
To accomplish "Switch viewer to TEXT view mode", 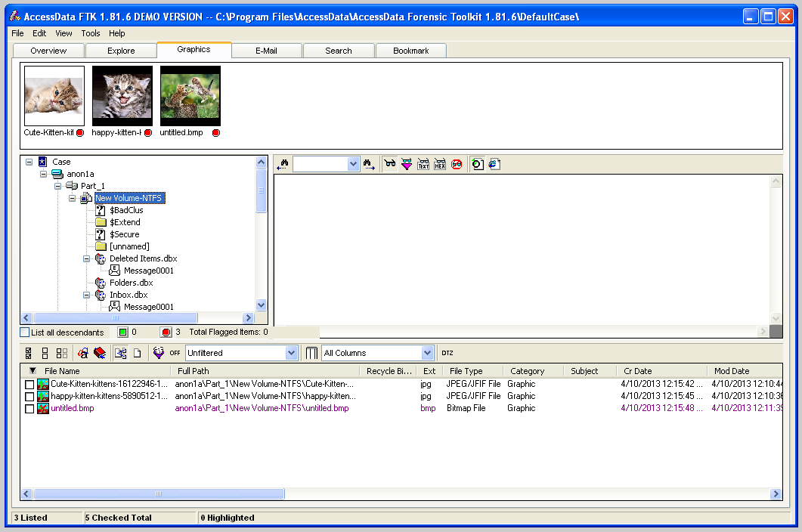I will (423, 164).
